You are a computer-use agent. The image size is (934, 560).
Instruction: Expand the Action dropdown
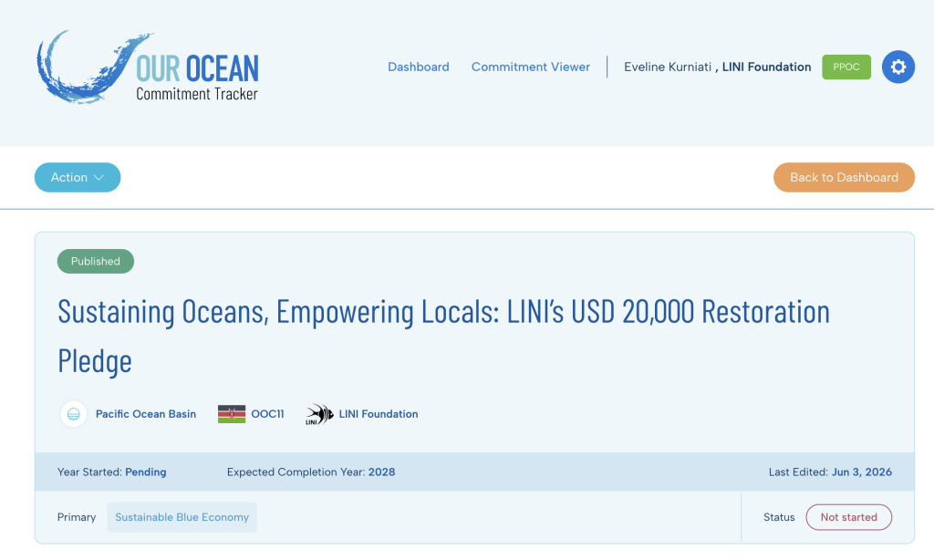point(78,178)
